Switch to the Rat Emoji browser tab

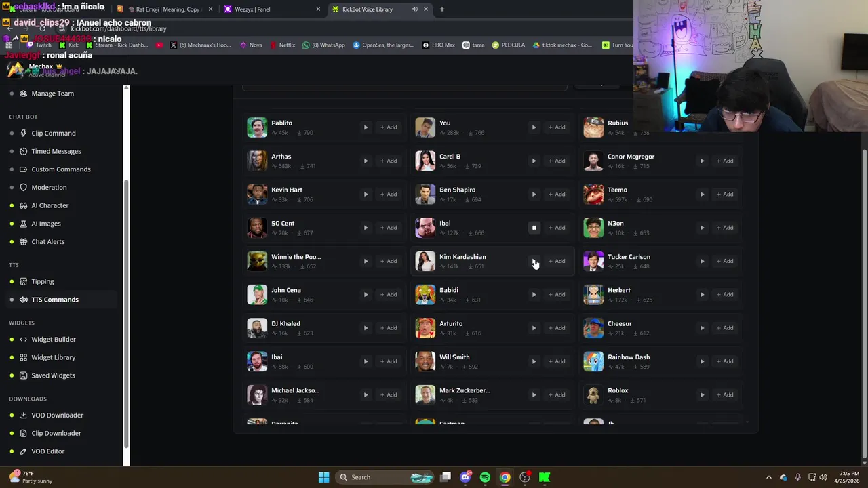click(165, 9)
